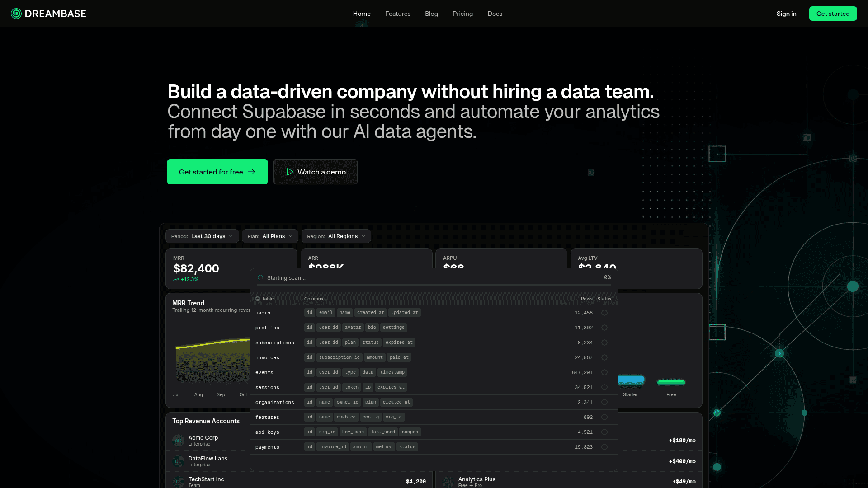Open the Docs nav item
The height and width of the screenshot is (488, 868).
[495, 14]
